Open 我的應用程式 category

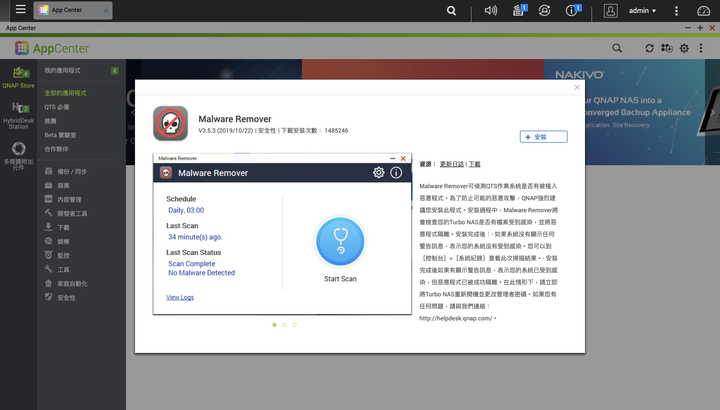coord(62,71)
